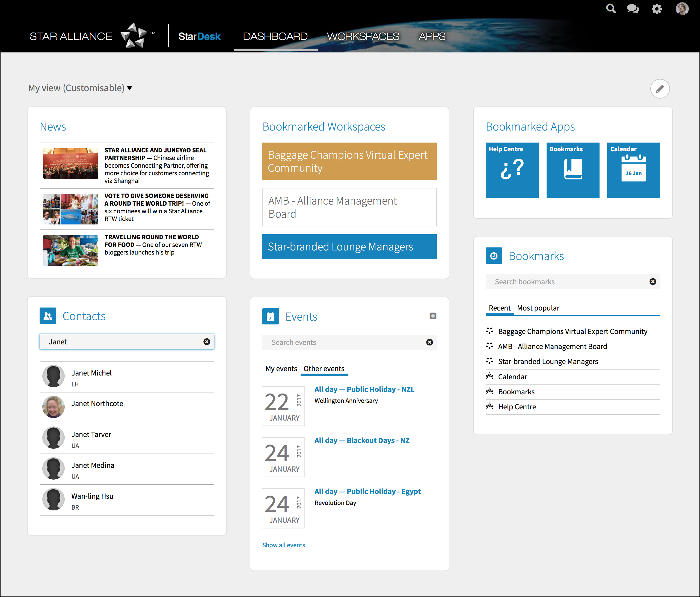The image size is (700, 597).
Task: Select the Most popular bookmarks tab
Action: tap(538, 308)
